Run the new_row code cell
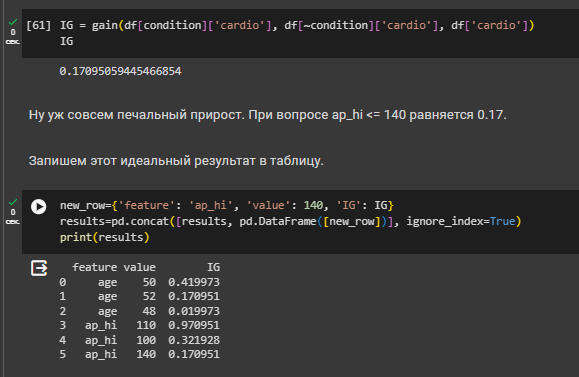579x377 pixels. pyautogui.click(x=38, y=206)
